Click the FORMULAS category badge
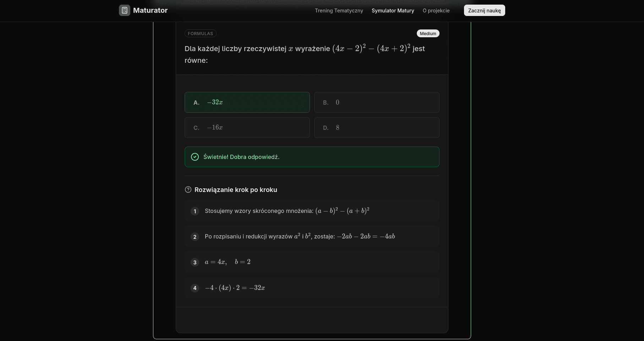Screen dimensions: 644x341 click(x=200, y=33)
